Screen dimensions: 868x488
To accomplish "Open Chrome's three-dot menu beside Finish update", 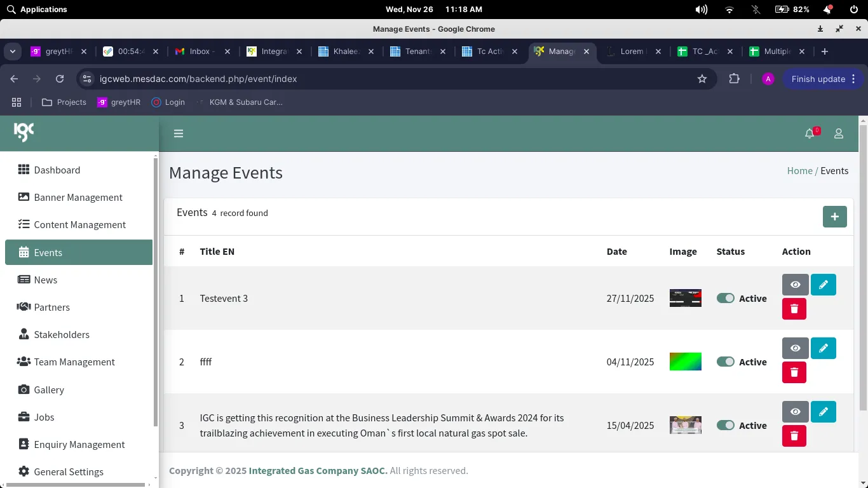I will [x=853, y=79].
